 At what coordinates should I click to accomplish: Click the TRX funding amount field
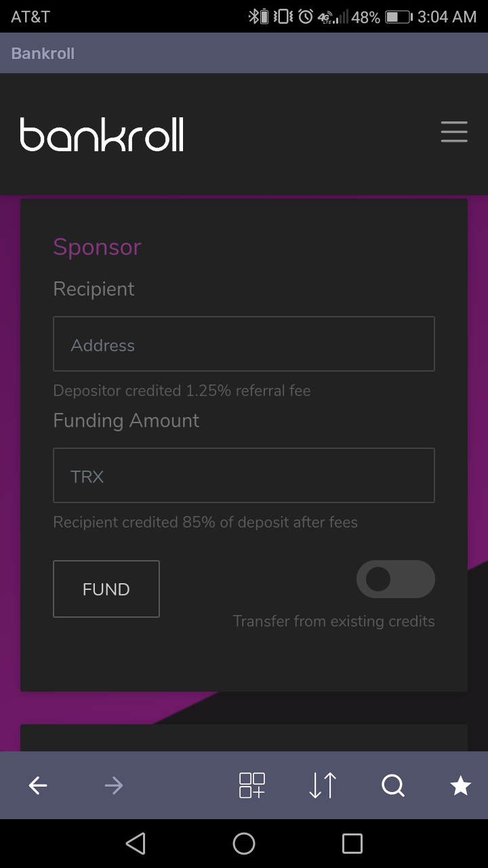(244, 475)
